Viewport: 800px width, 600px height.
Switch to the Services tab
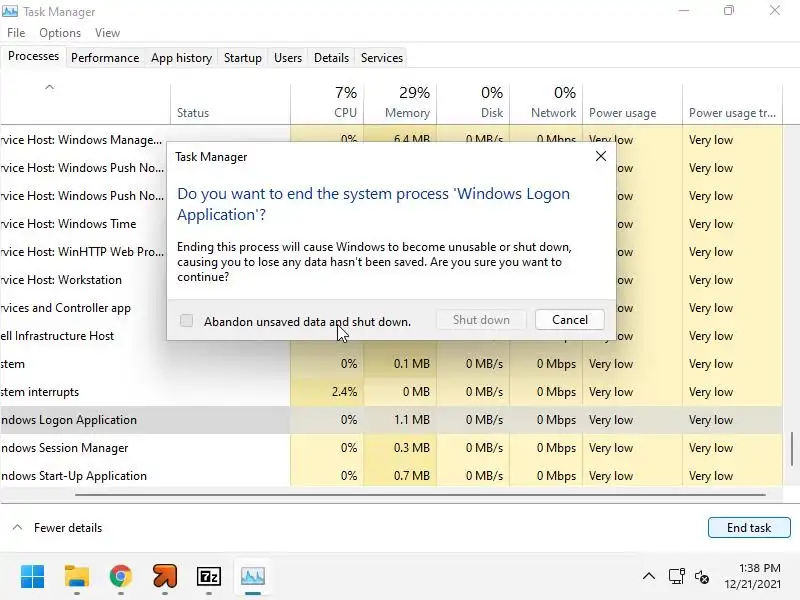pos(382,58)
